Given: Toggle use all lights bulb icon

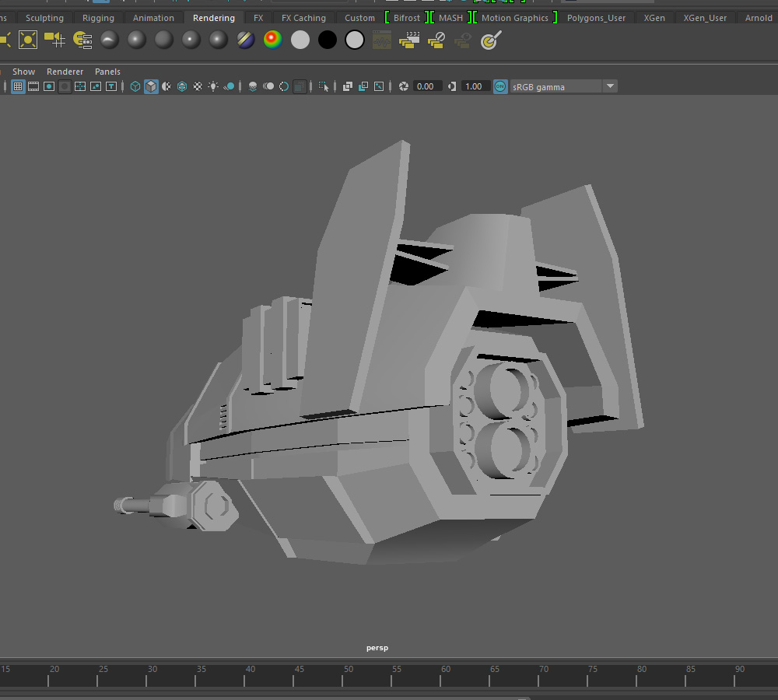Looking at the screenshot, I should 213,87.
